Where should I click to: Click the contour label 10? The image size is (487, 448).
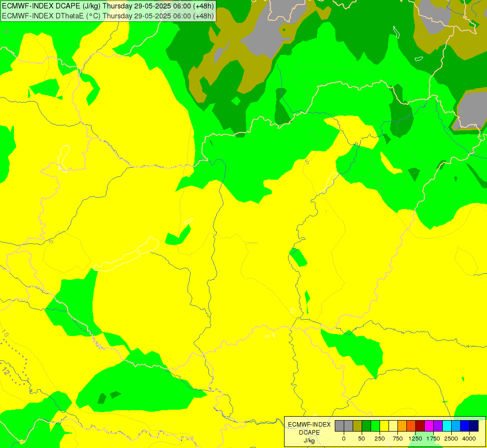point(4,334)
